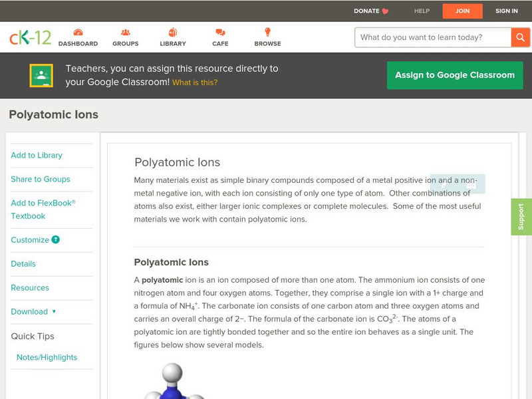Click SIGN IN in the top bar
The height and width of the screenshot is (399, 532).
(507, 11)
